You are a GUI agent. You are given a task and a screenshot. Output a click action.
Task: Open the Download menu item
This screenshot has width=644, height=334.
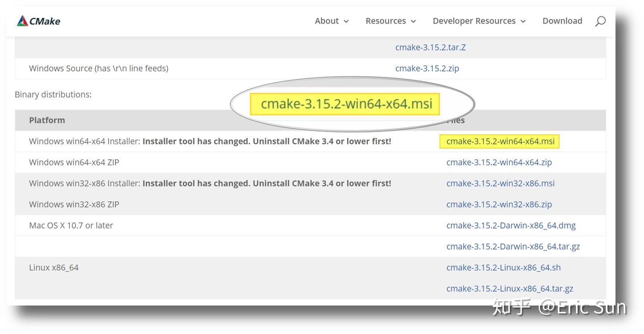point(562,21)
